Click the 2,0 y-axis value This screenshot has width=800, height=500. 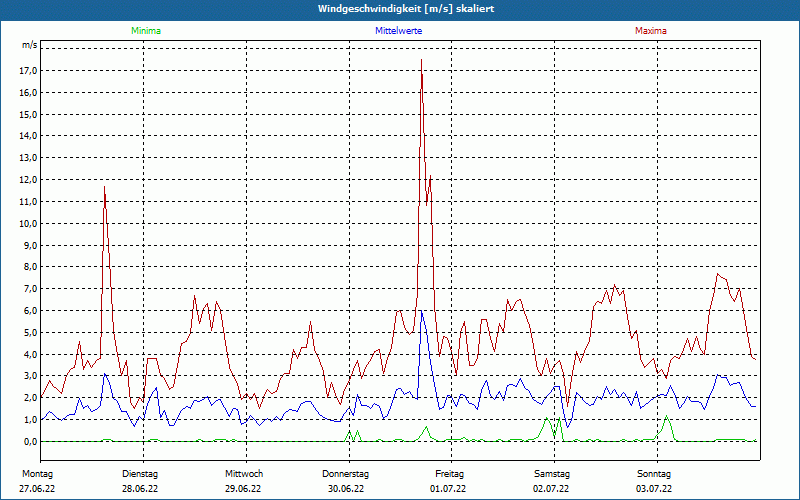point(31,398)
